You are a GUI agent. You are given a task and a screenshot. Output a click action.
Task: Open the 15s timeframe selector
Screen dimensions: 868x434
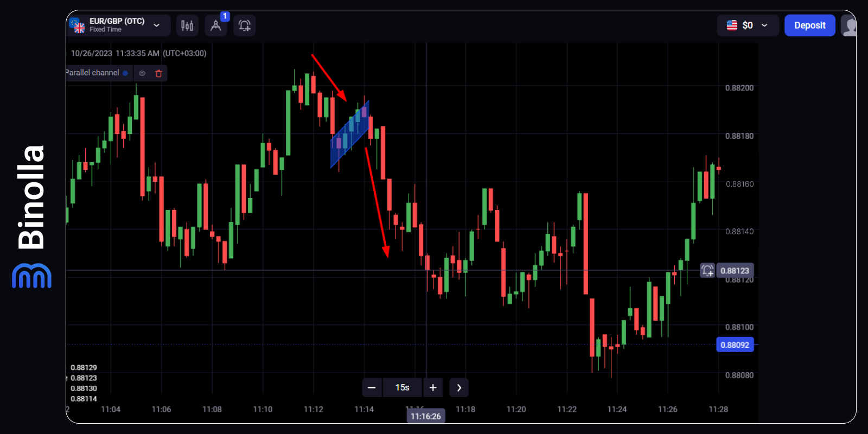click(x=402, y=387)
